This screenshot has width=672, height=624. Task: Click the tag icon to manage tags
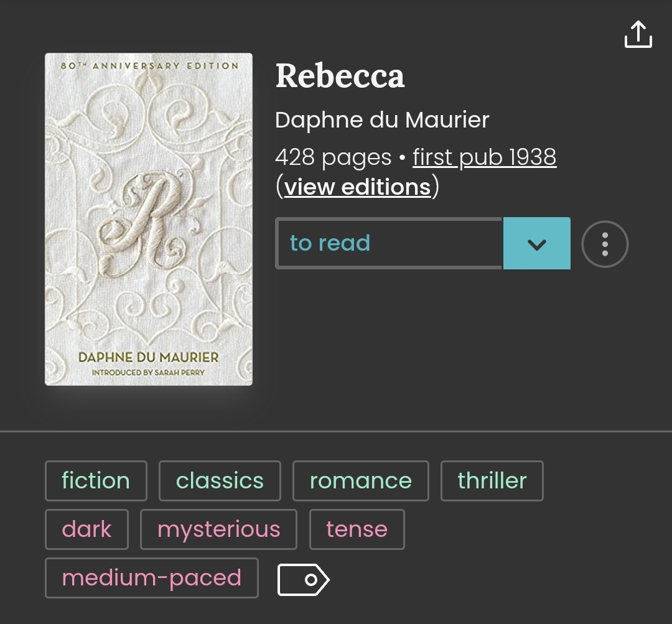tap(302, 580)
